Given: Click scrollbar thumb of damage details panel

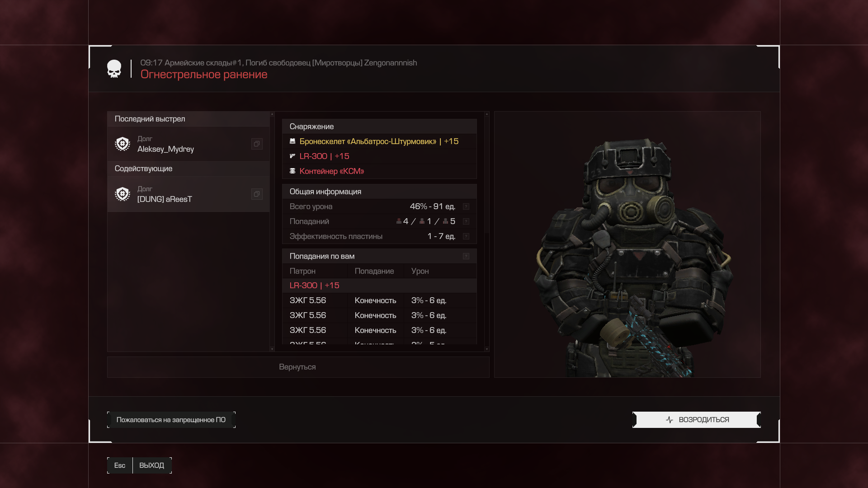Looking at the screenshot, I should click(486, 175).
